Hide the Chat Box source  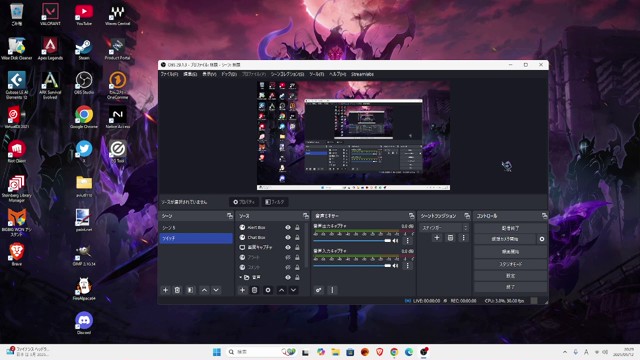point(288,237)
